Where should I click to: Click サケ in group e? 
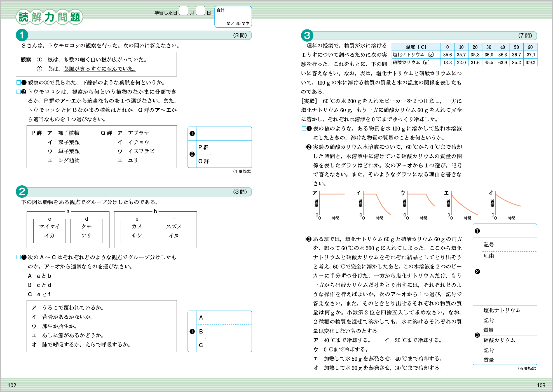point(137,236)
